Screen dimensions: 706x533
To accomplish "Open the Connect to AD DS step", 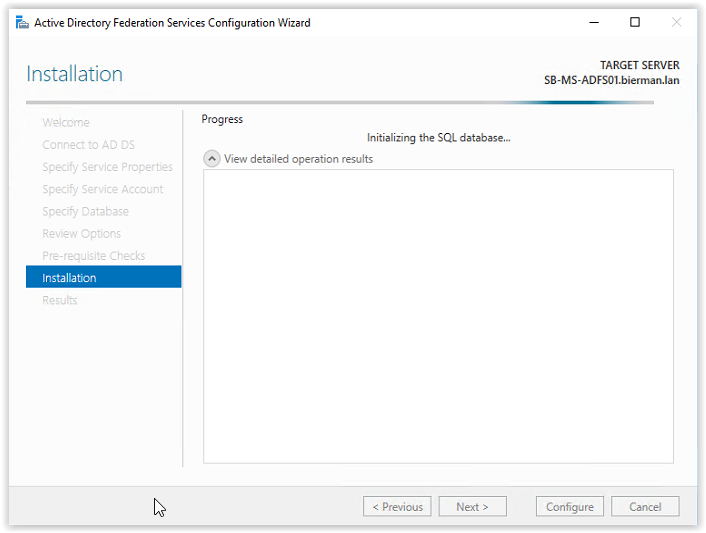I will click(88, 145).
